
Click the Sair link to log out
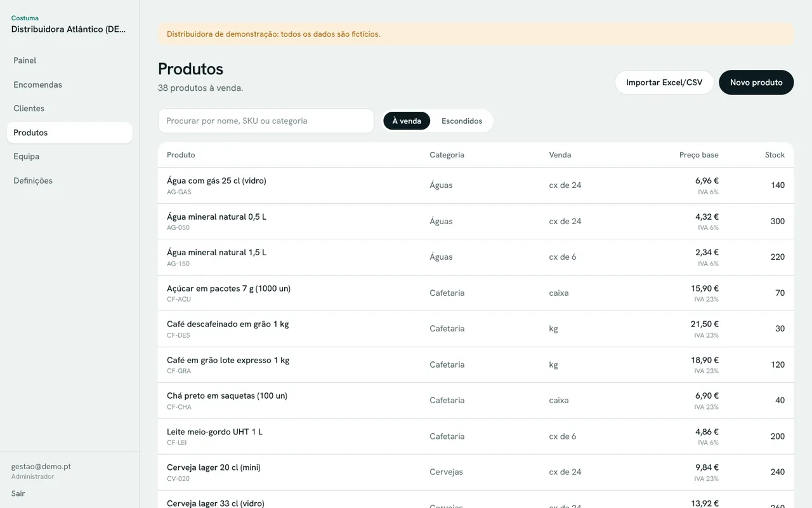[x=18, y=493]
